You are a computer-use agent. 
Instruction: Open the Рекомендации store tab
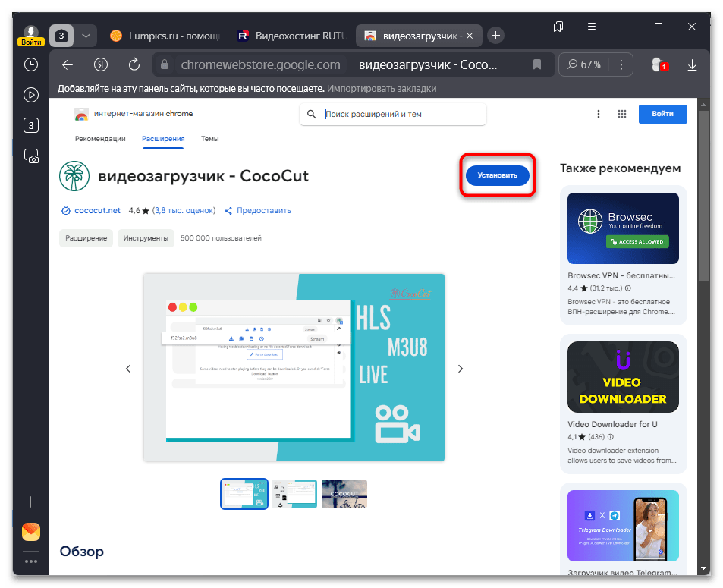tap(100, 139)
